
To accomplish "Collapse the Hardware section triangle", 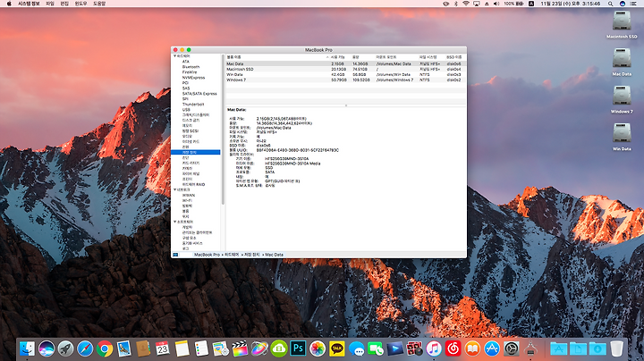I will (x=174, y=56).
